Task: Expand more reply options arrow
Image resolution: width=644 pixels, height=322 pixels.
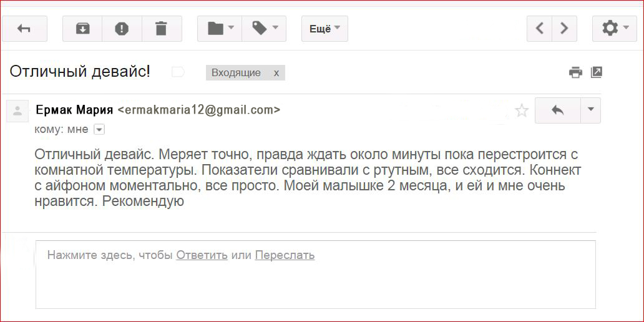Action: [590, 110]
